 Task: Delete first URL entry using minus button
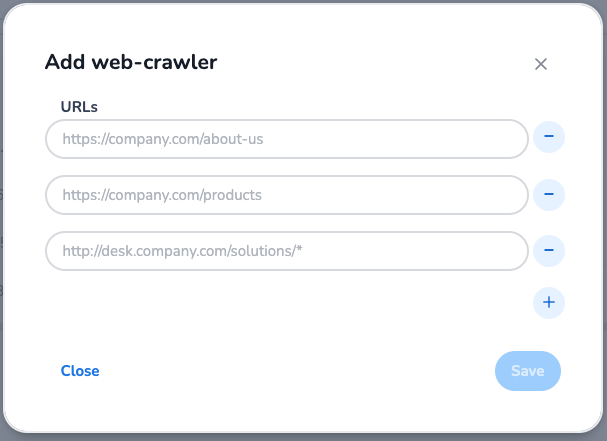point(549,138)
